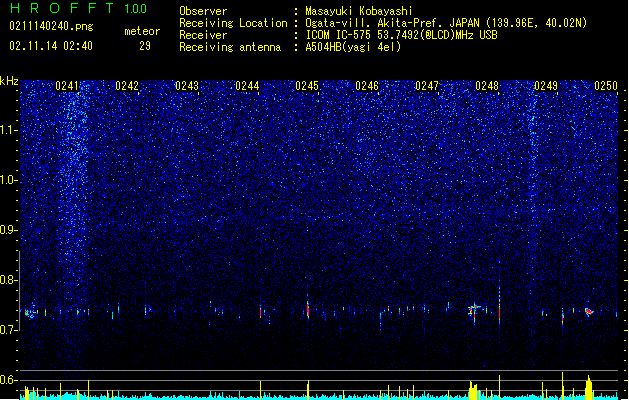Click the 'Receiving antenna' label
The height and width of the screenshot is (400, 629).
point(230,47)
